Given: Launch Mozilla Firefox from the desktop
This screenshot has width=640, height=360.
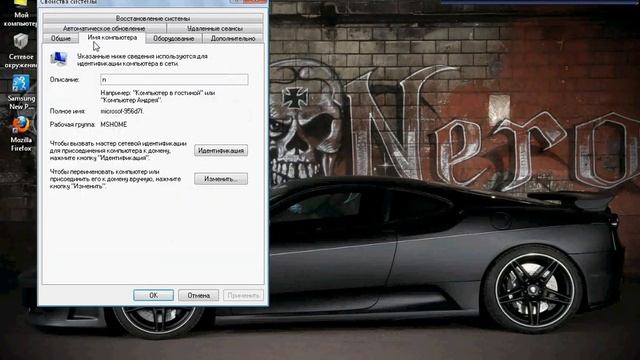Looking at the screenshot, I should pos(21,134).
